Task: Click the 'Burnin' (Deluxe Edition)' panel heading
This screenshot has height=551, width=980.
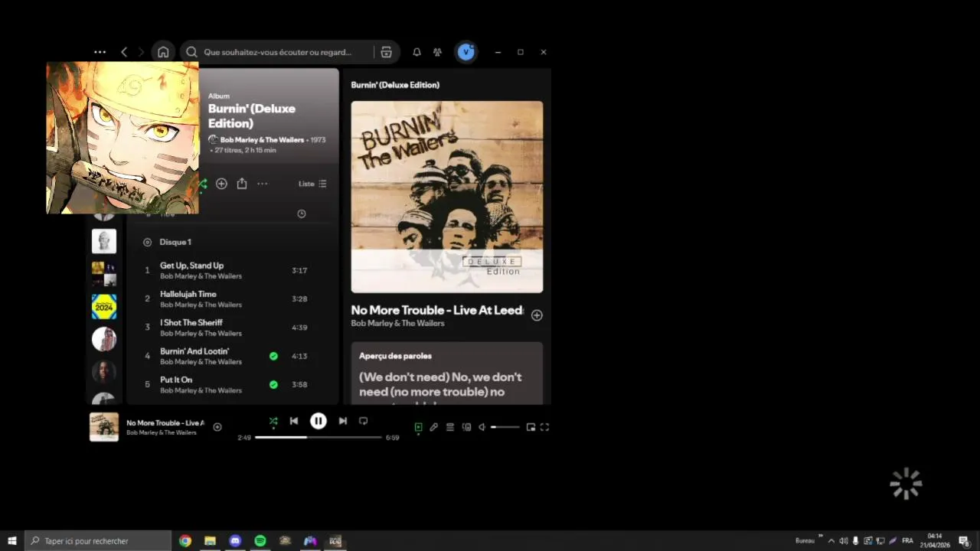Action: tap(395, 85)
